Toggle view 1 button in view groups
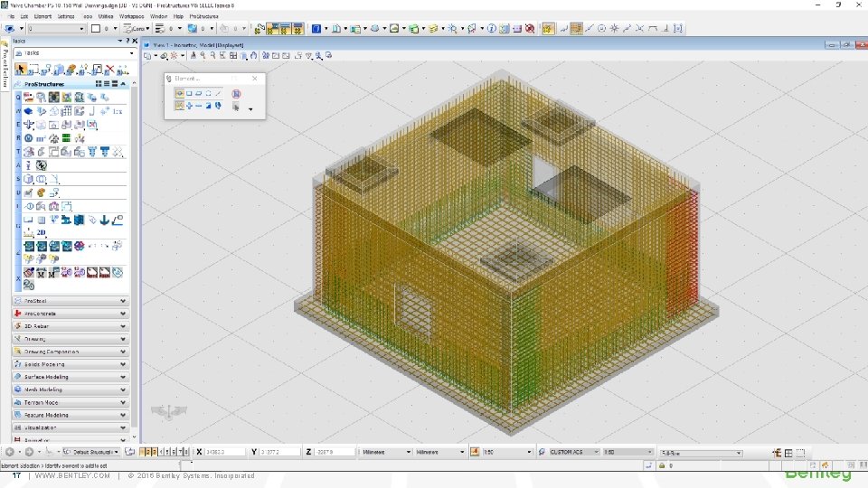Viewport: 868px width, 488px height. click(142, 452)
